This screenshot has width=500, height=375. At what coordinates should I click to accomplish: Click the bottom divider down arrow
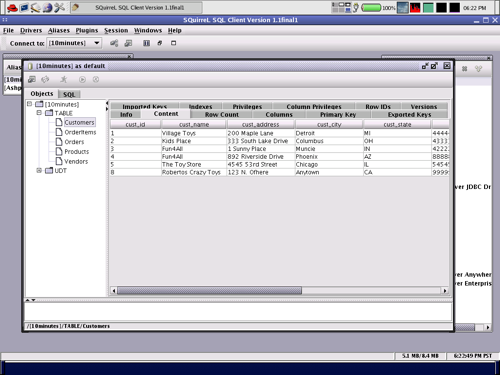tap(33, 300)
